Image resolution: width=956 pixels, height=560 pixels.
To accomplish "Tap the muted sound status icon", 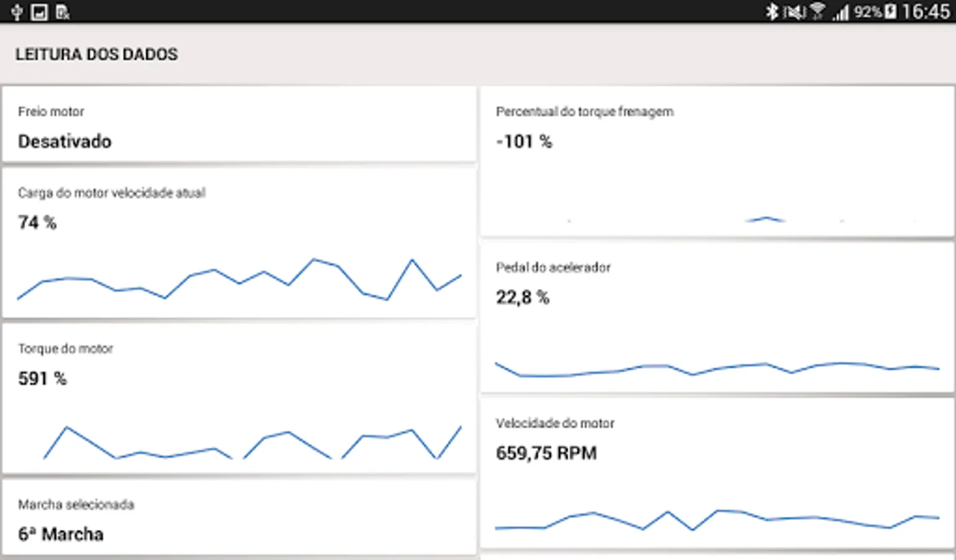I will (794, 12).
